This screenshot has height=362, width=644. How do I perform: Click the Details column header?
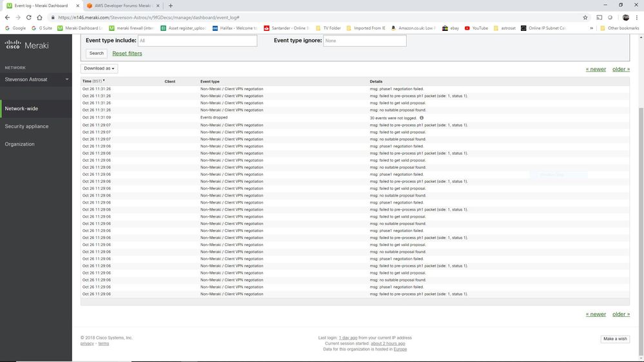(376, 81)
